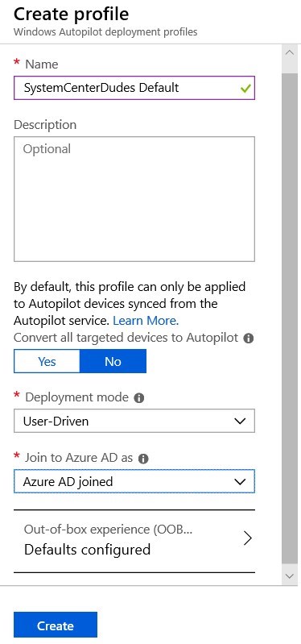Click the Name input field

pyautogui.click(x=134, y=88)
